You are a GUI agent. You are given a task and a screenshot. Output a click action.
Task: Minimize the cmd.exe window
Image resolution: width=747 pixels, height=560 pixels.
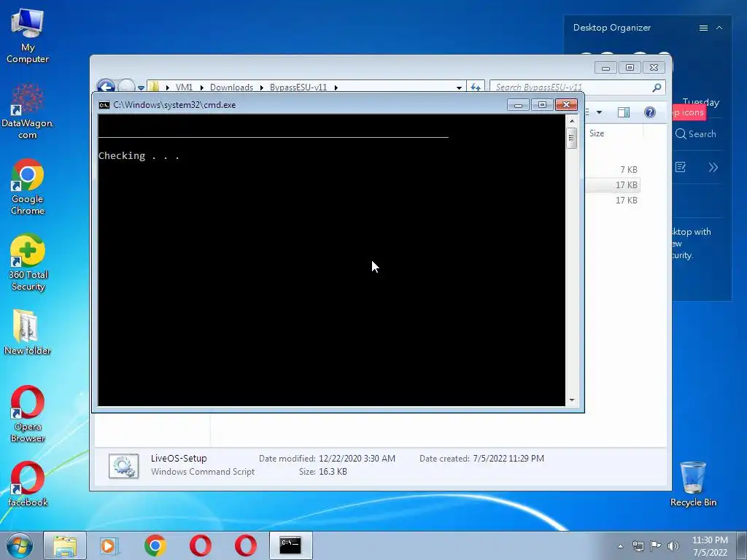(518, 105)
